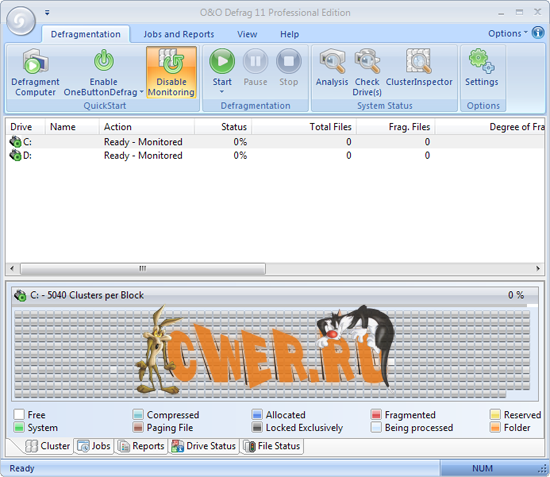Open the View ribbon tab
The image size is (550, 477).
(x=247, y=34)
